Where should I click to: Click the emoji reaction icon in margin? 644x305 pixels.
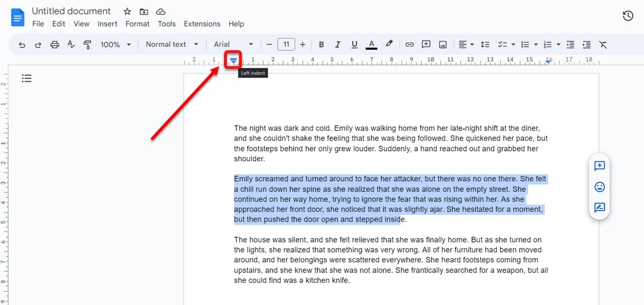599,187
